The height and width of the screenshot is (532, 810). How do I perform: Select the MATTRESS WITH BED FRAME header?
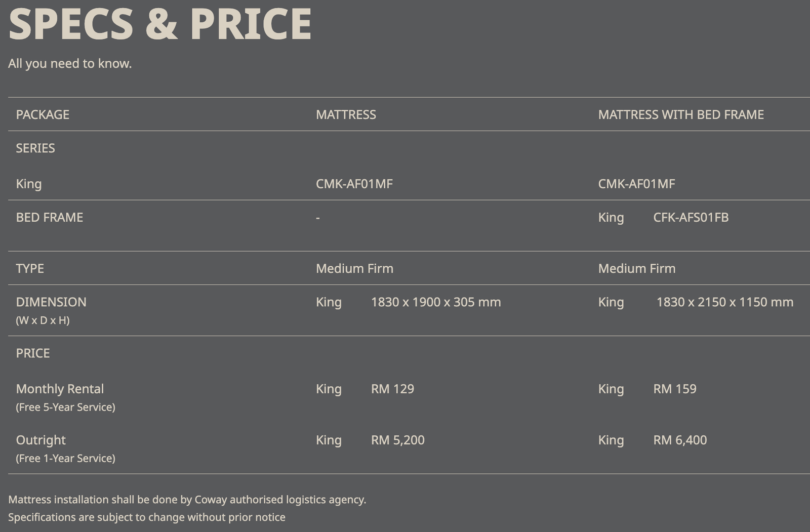[x=681, y=114]
